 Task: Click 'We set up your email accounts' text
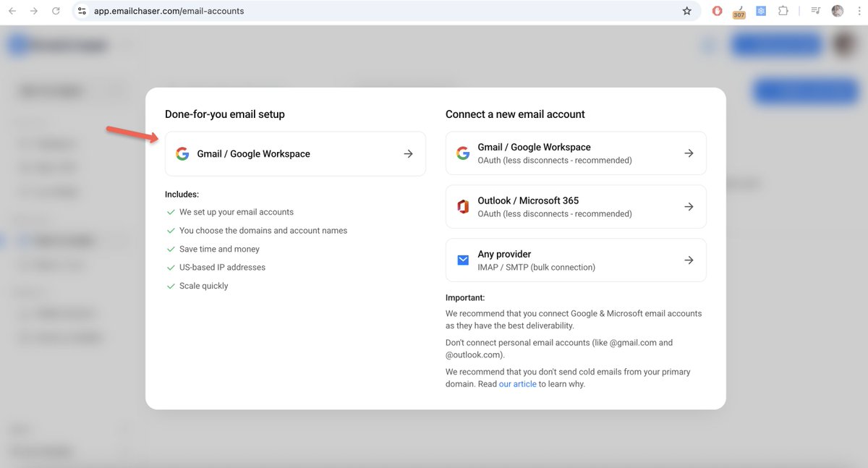click(x=237, y=212)
